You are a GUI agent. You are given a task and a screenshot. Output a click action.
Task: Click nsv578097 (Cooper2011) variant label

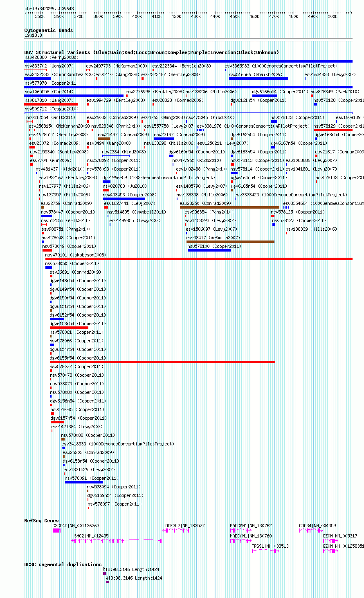coord(115,504)
